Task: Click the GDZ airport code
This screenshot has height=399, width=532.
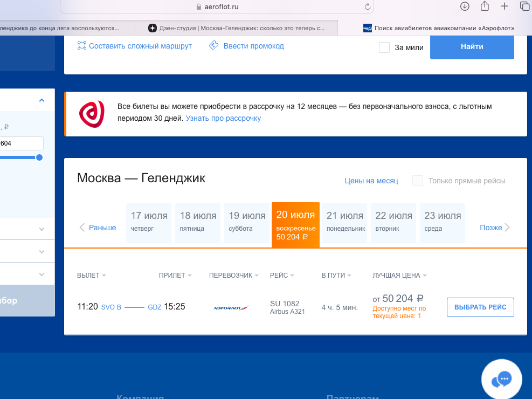Action: (154, 307)
